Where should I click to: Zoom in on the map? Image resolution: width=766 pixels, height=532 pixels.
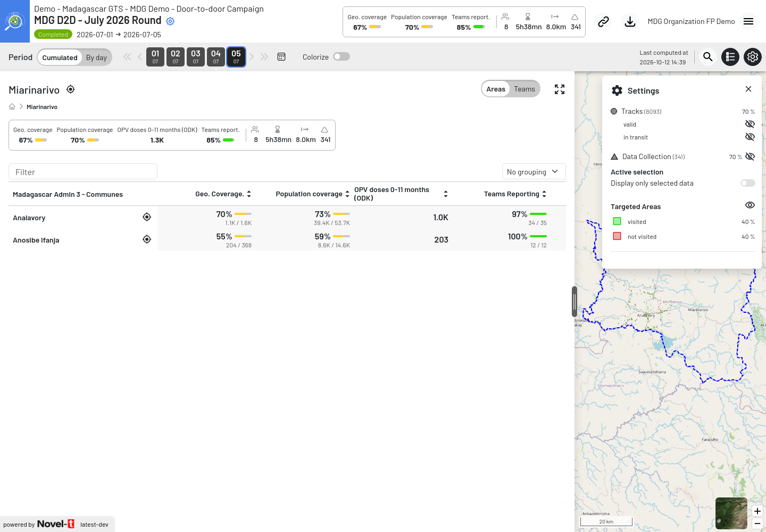point(757,511)
